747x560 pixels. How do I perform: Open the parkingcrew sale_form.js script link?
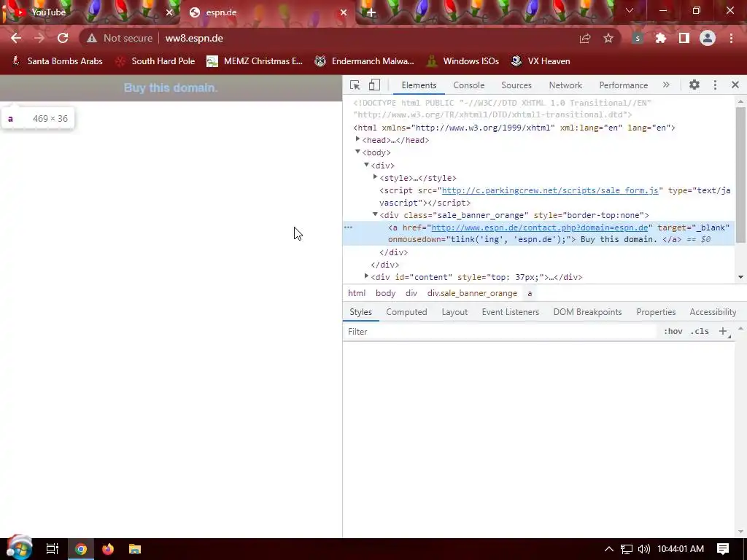[550, 190]
